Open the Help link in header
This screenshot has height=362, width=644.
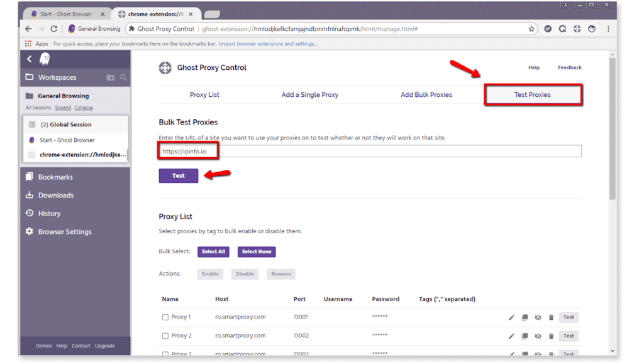(534, 67)
